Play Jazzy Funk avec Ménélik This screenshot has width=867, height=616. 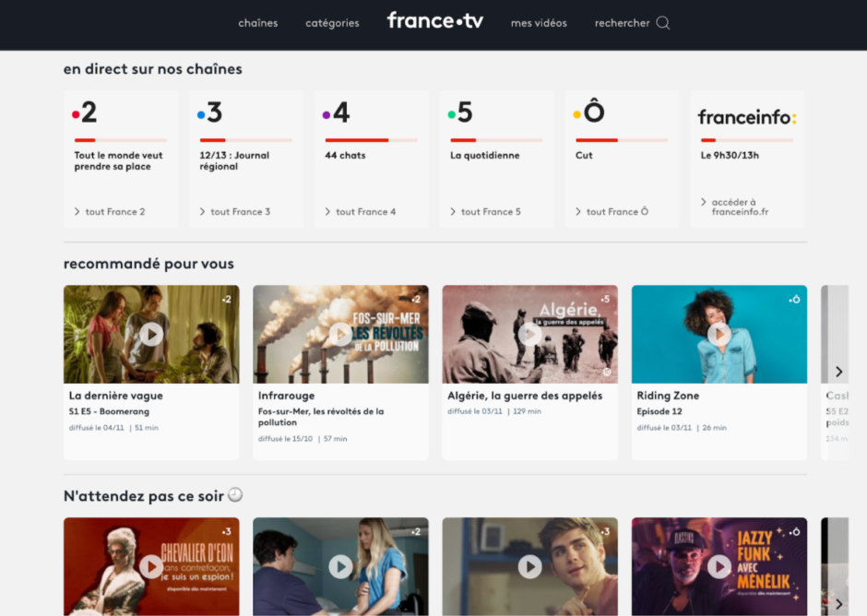(719, 566)
